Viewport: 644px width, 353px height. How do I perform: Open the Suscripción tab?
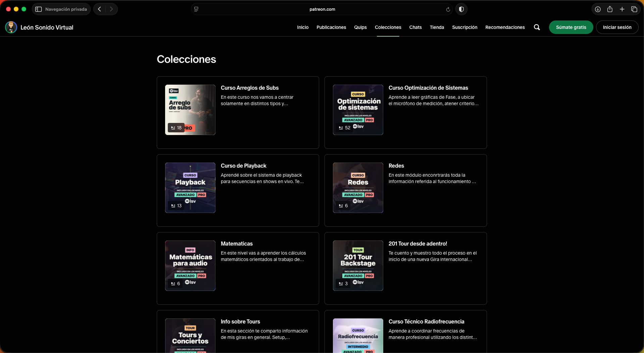(464, 27)
